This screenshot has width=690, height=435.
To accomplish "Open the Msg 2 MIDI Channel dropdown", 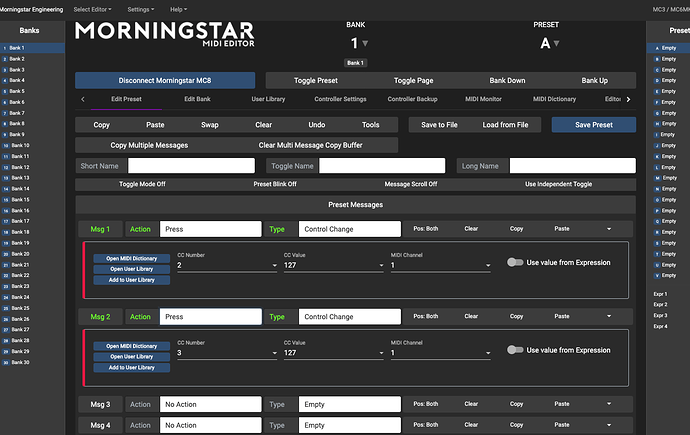I will [x=439, y=353].
